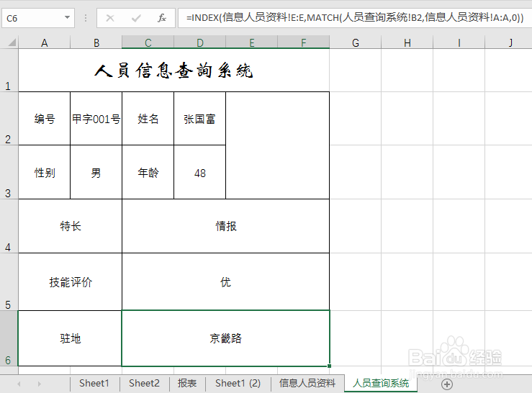Select row 1 header

click(x=9, y=71)
